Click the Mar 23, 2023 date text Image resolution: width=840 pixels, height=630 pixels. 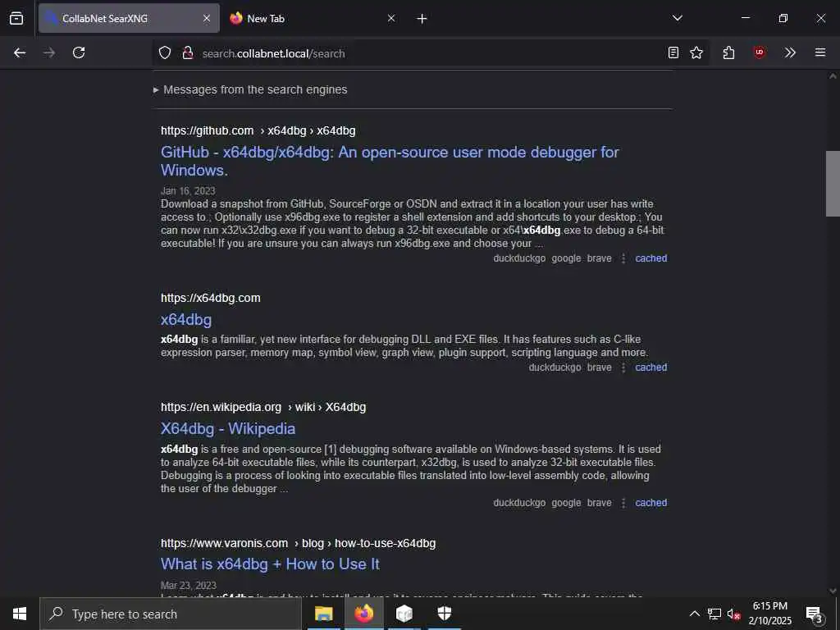pos(189,586)
